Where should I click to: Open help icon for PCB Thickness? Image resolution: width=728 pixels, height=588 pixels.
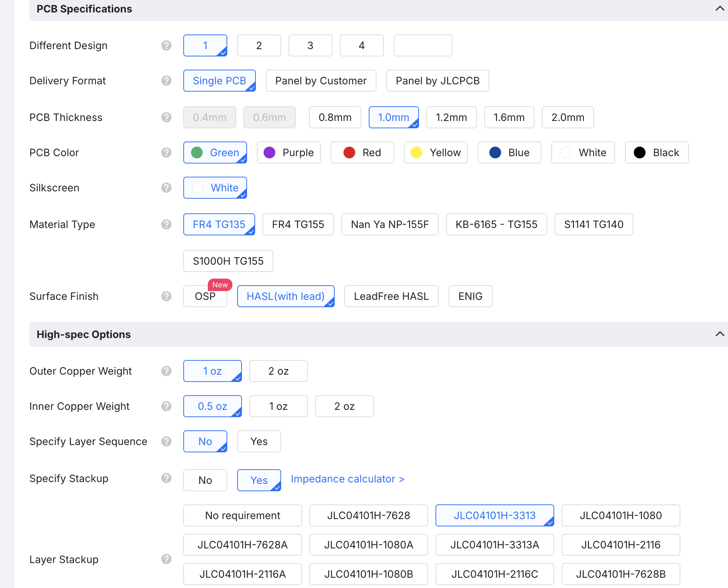pos(166,117)
